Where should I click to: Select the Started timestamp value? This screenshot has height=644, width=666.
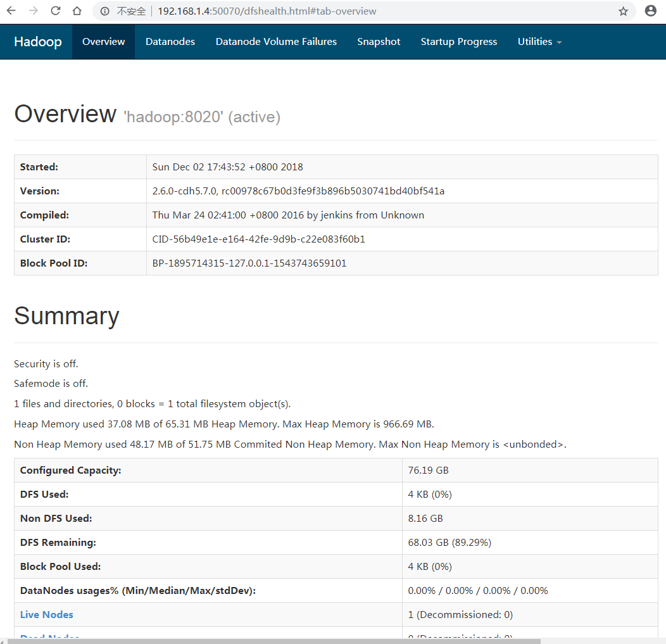point(228,167)
